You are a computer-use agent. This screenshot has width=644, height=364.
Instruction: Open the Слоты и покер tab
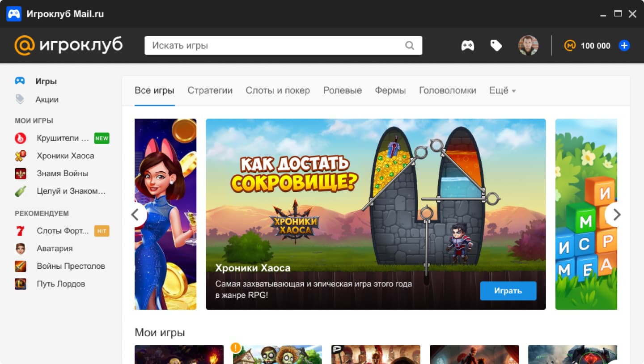(277, 90)
